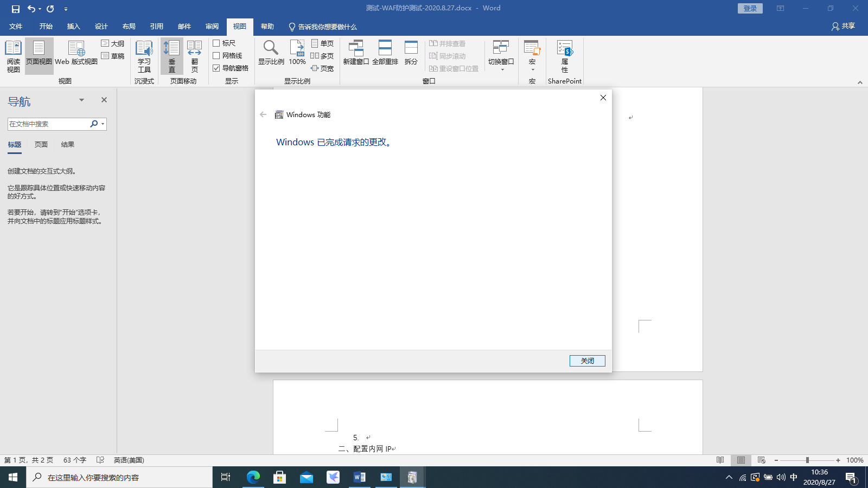Open Microsoft Edge from the taskbar
This screenshot has height=488, width=868.
(x=253, y=478)
